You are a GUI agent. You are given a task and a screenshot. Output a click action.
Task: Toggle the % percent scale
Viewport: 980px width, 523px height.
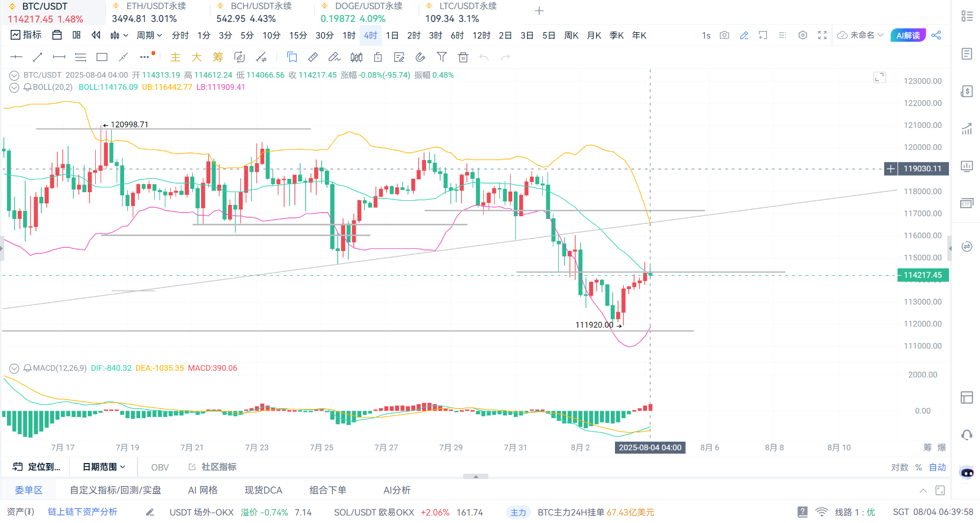point(918,467)
